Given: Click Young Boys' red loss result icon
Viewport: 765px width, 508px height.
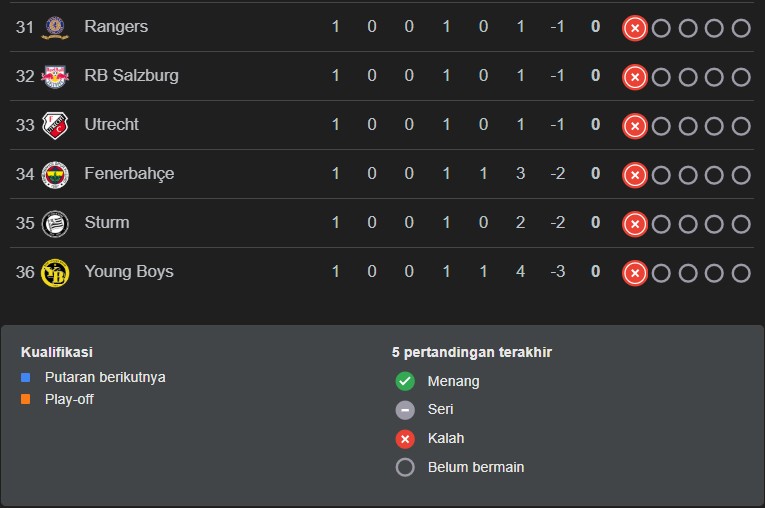Looking at the screenshot, I should [x=634, y=273].
